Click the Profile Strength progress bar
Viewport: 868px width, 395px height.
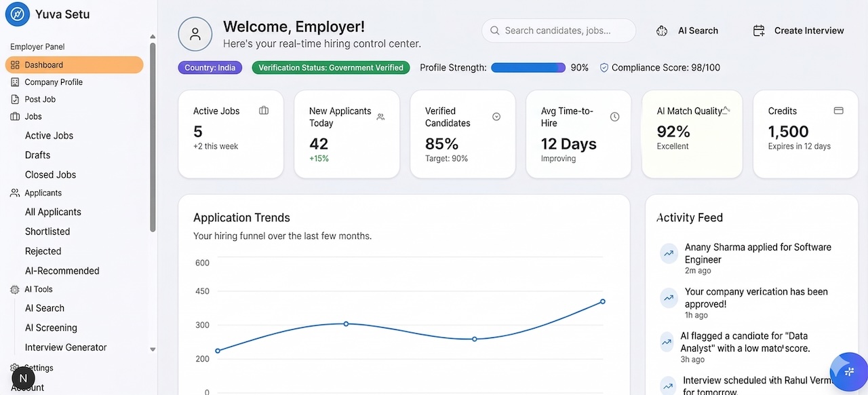coord(528,68)
